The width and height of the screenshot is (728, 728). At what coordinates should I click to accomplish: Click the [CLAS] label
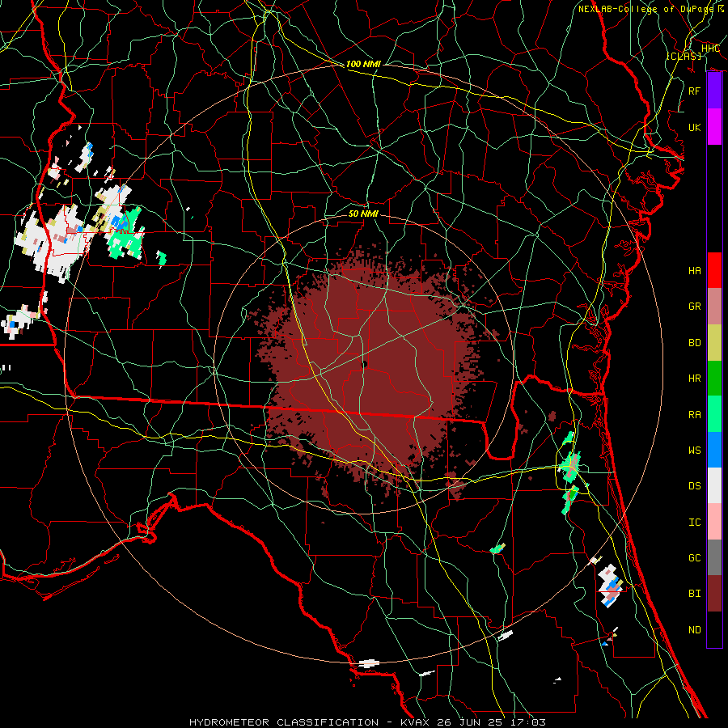684,56
